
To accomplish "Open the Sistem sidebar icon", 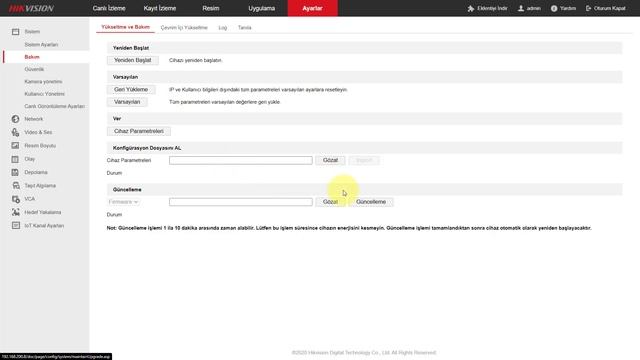I will pyautogui.click(x=16, y=31).
